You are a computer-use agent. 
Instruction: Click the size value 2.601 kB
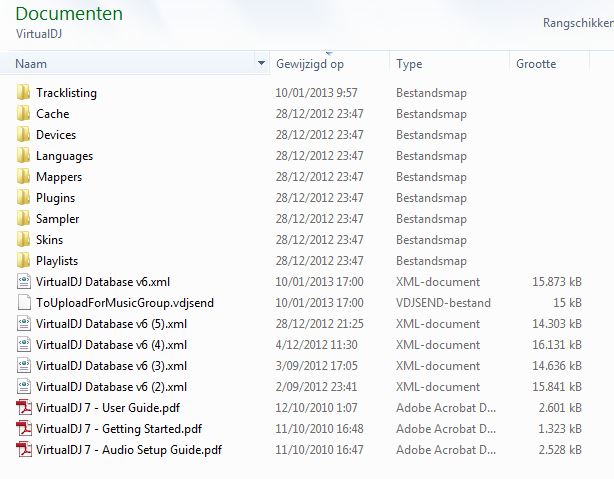click(x=560, y=408)
